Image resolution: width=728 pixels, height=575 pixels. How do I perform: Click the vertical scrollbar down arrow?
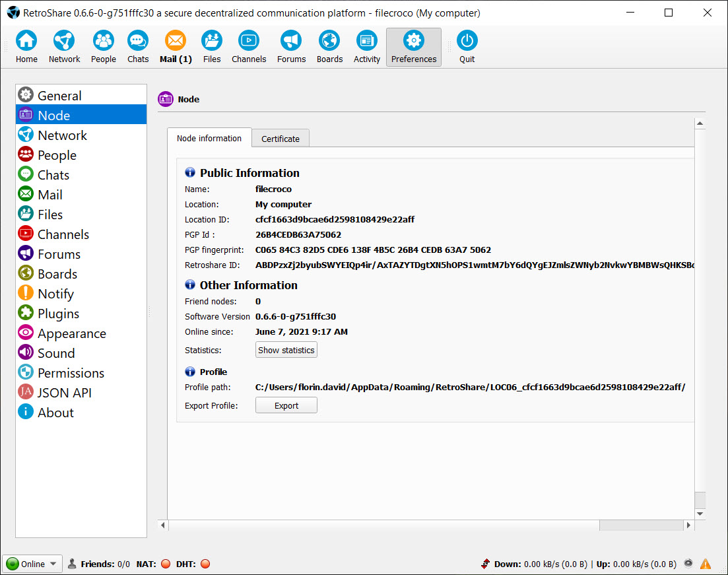[700, 514]
